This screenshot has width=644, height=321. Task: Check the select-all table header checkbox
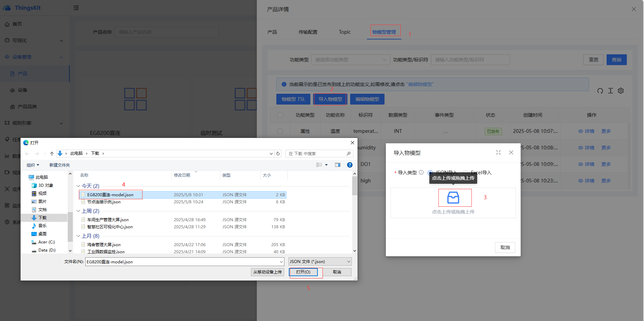(280, 115)
